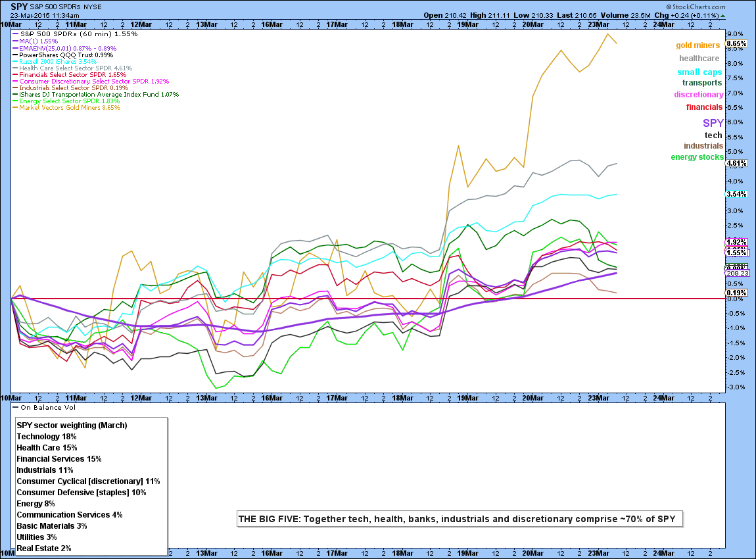Click the 209.23 price tag on the right axis
Viewport: 756px width, 559px height.
click(737, 273)
